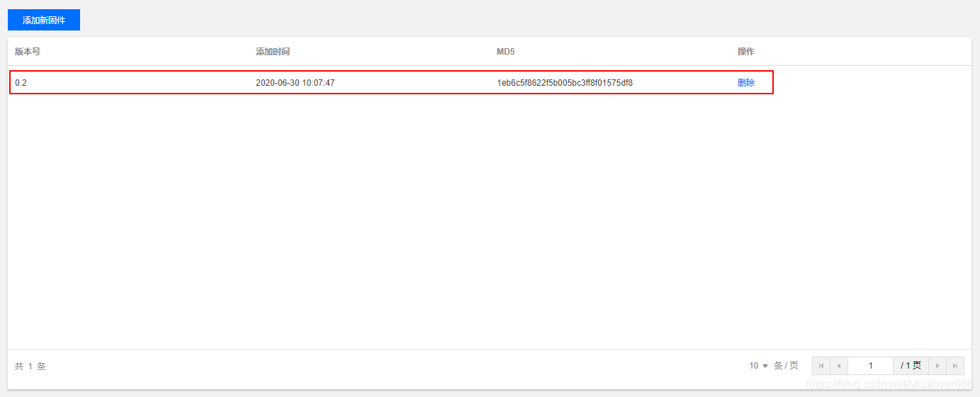Select the 版本号 column header
980x397 pixels.
pos(28,52)
